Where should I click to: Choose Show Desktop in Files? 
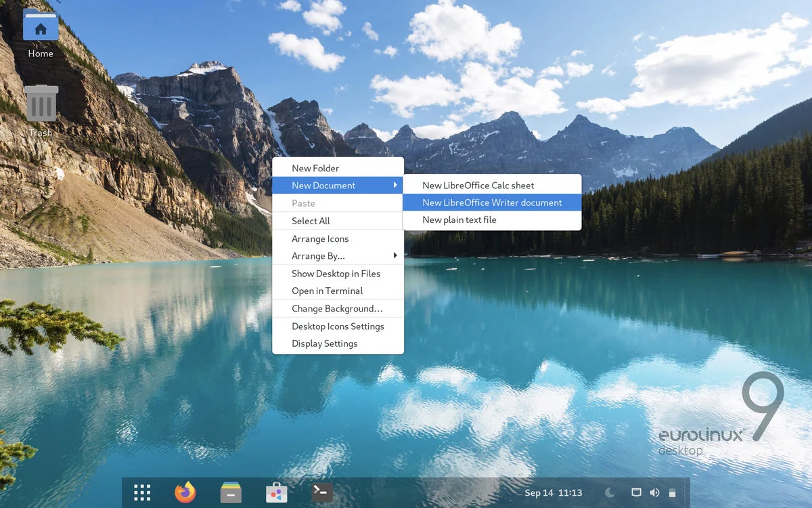click(336, 273)
